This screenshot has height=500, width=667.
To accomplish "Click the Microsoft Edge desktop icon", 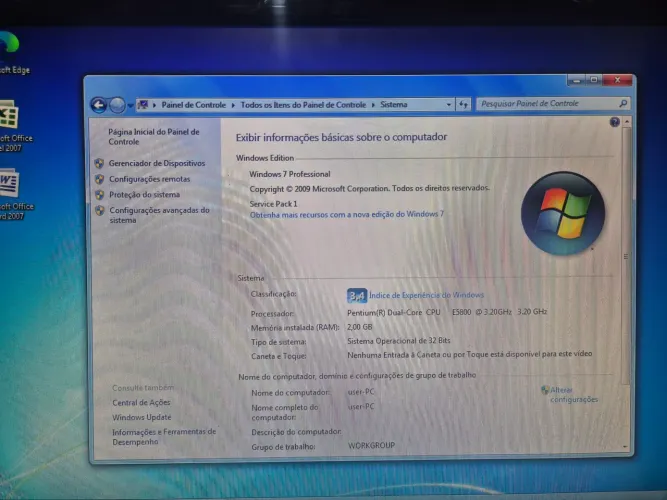I will click(x=11, y=53).
